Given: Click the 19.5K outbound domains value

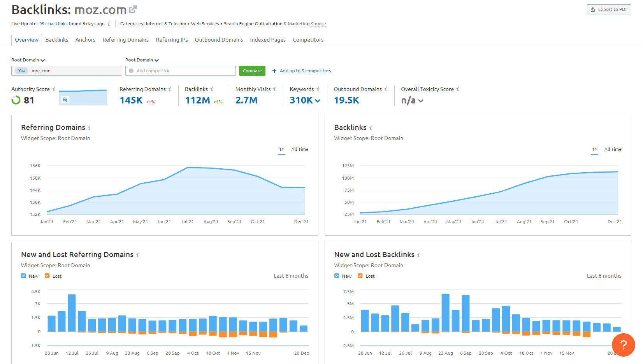Looking at the screenshot, I should click(x=346, y=100).
